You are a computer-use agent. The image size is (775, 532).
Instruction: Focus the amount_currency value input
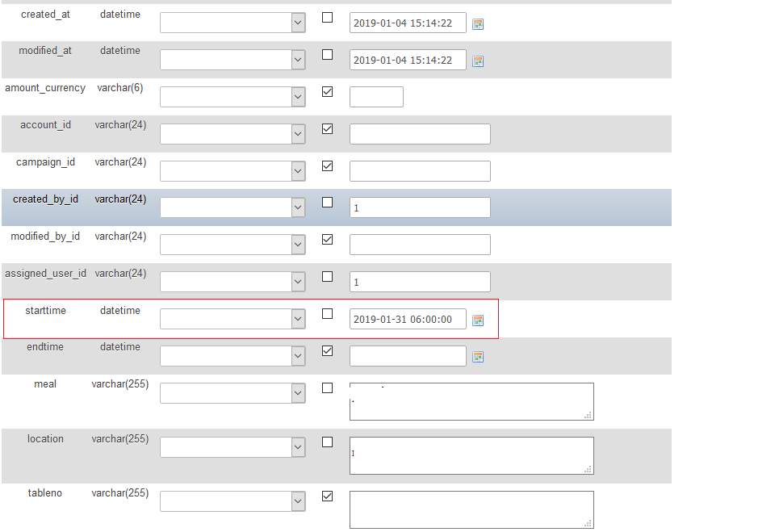pos(376,97)
